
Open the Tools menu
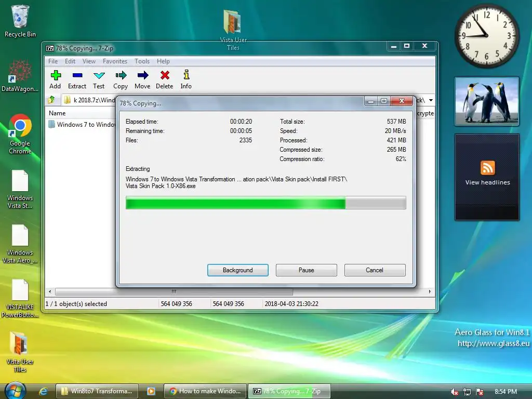point(142,61)
